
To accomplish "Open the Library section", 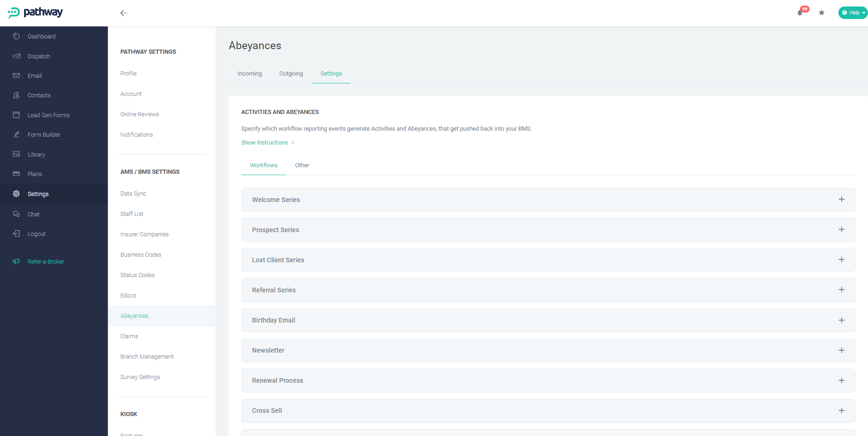I will (x=36, y=154).
